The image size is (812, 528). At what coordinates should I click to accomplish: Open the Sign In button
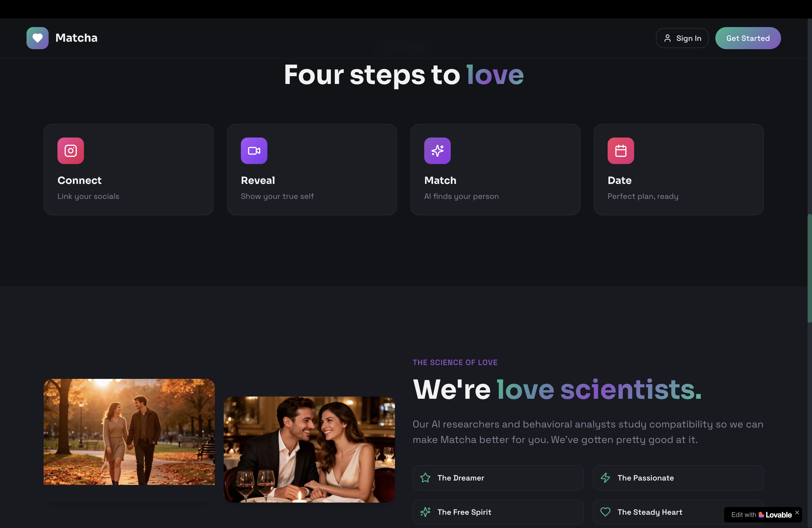[682, 38]
